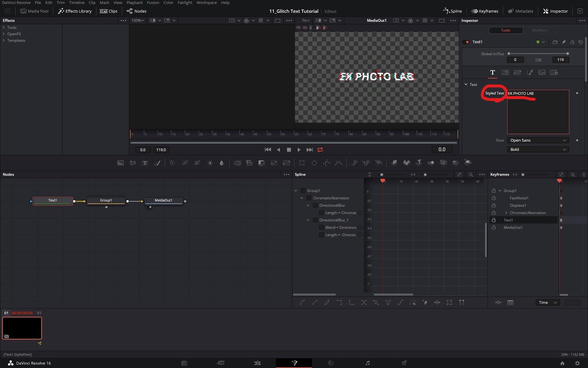The image size is (588, 368).
Task: Add a Shape 3D node from the toolbar
Action: pyautogui.click(x=406, y=163)
